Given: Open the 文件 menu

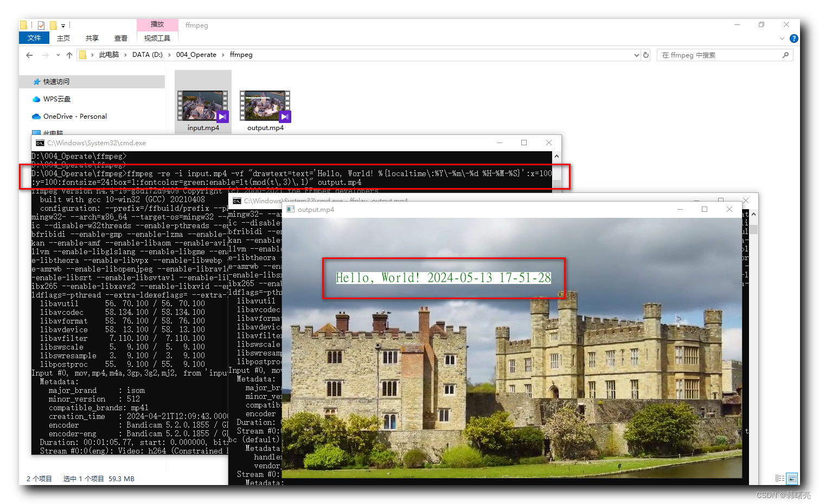Looking at the screenshot, I should (x=34, y=37).
